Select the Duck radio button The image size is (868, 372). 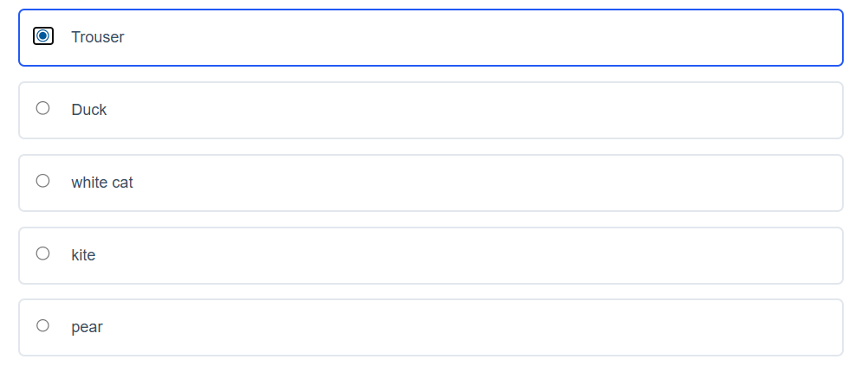tap(42, 108)
